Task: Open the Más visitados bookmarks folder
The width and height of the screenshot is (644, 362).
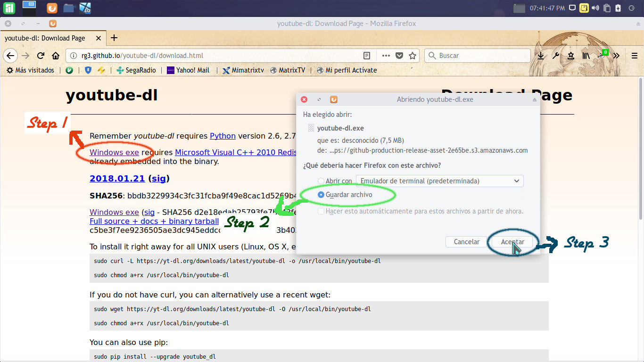Action: coord(31,70)
